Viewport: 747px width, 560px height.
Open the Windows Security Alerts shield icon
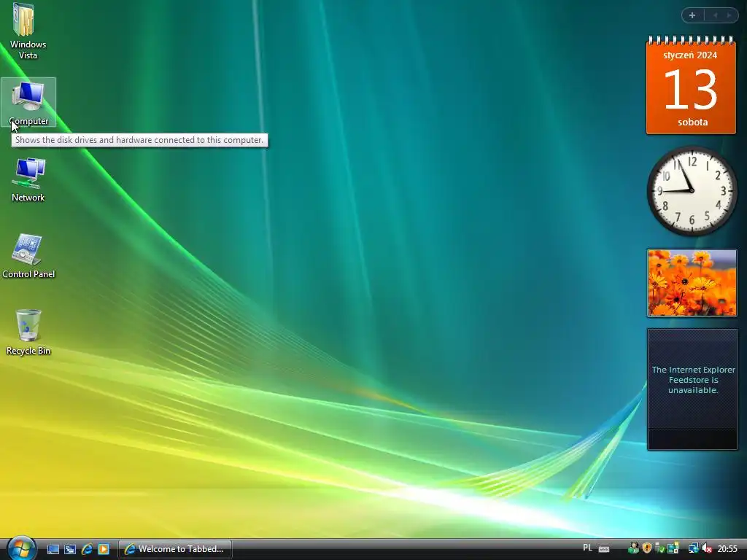click(x=646, y=548)
